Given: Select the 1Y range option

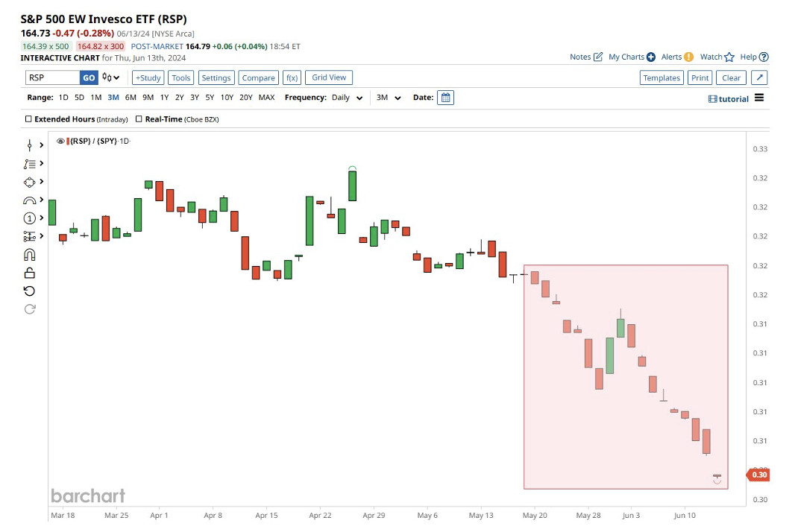Looking at the screenshot, I should point(164,98).
